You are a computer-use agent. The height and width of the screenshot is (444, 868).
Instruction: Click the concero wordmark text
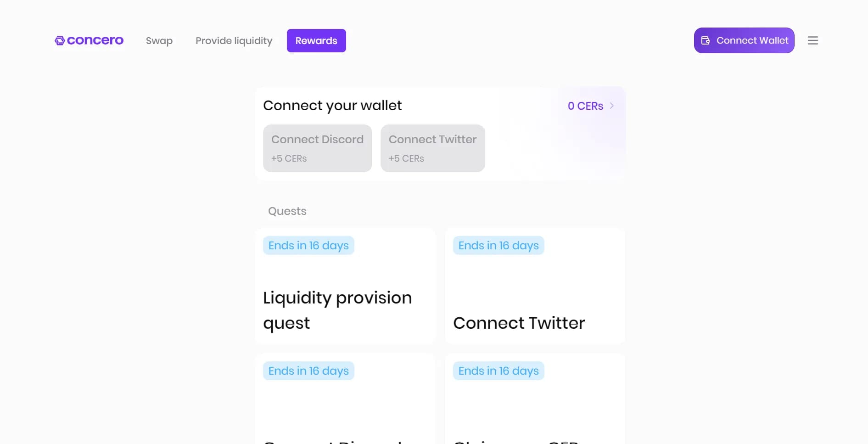tap(95, 40)
